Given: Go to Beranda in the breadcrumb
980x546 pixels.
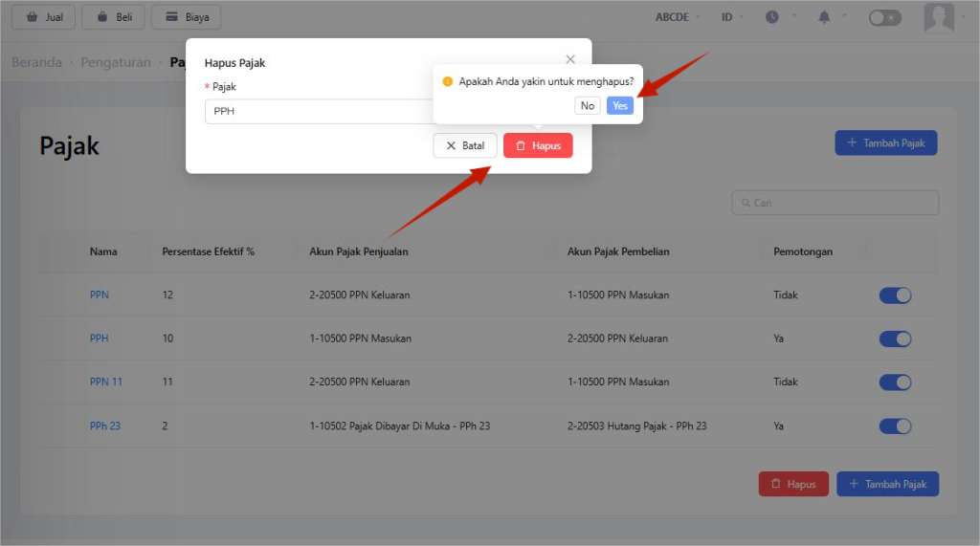Looking at the screenshot, I should [x=36, y=62].
